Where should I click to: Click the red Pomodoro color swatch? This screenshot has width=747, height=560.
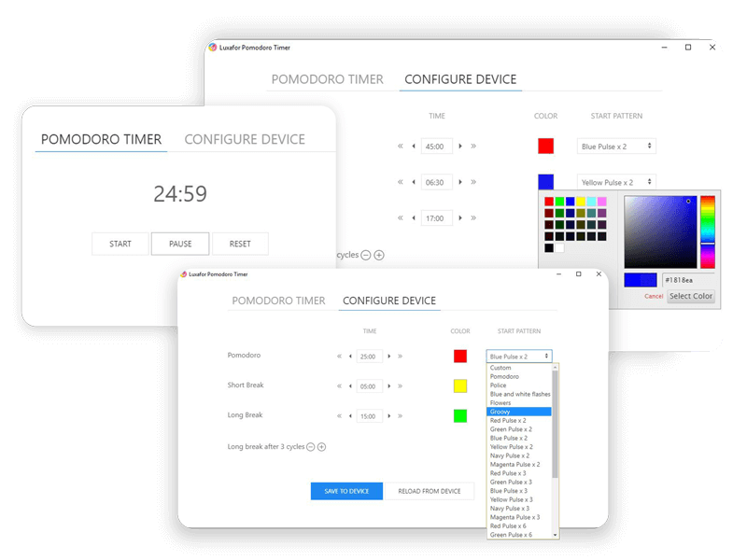[x=459, y=356]
